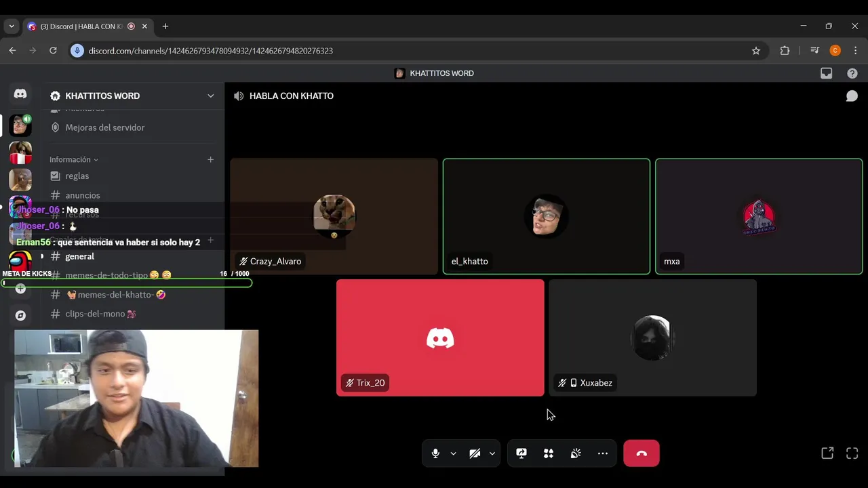
Task: Open the Discover servers compass icon
Action: [20, 316]
